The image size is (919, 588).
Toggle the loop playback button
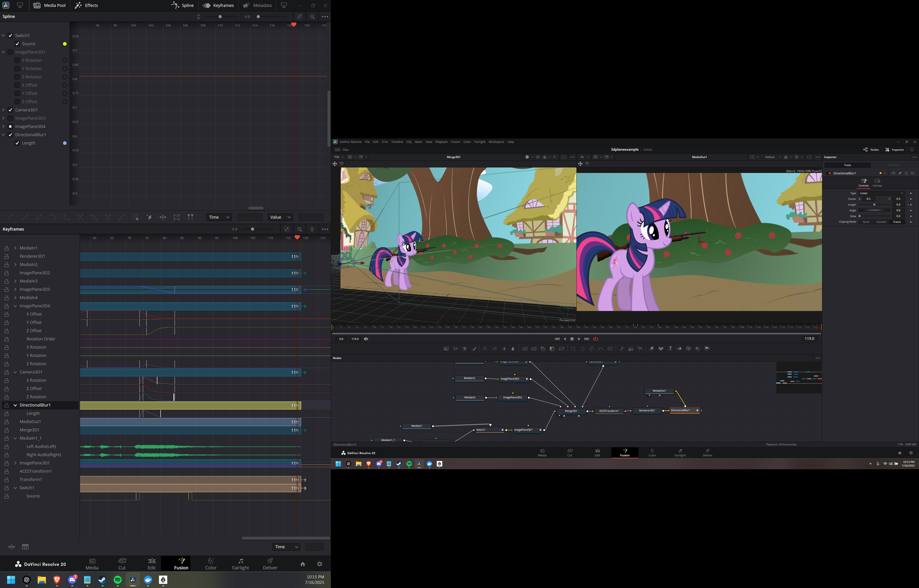[595, 339]
